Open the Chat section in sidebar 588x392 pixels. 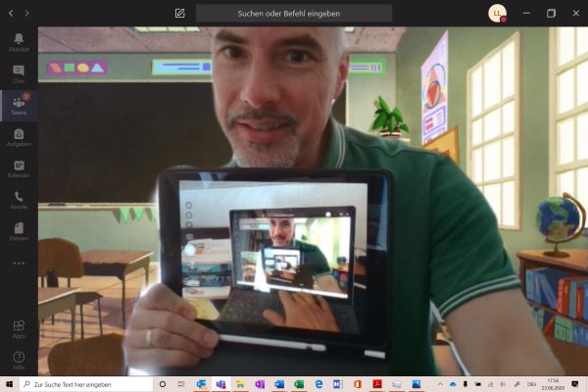(x=19, y=73)
